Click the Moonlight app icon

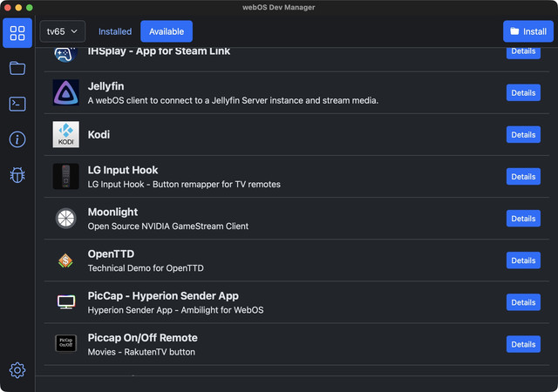66,219
